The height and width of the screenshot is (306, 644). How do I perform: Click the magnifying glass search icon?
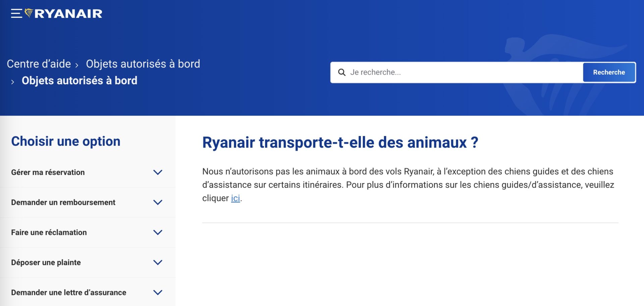[342, 72]
